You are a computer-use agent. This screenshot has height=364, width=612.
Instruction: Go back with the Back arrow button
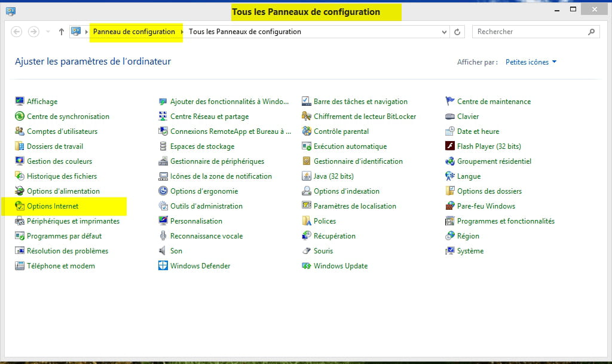point(16,32)
